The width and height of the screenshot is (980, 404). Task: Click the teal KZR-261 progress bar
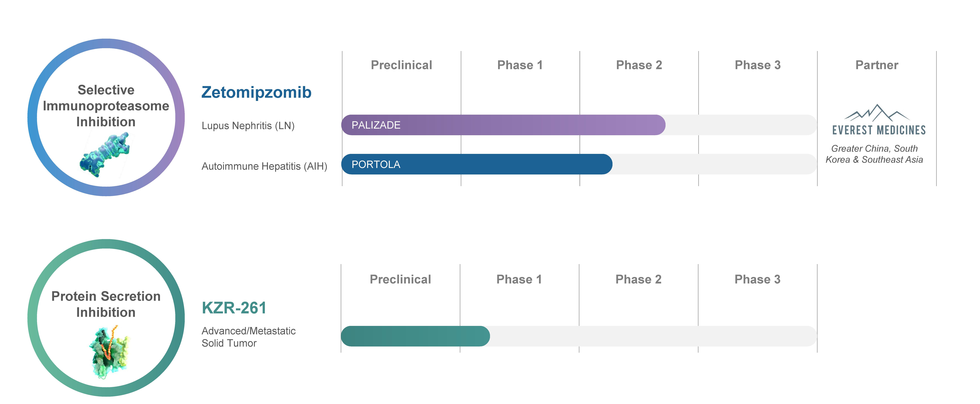[415, 336]
